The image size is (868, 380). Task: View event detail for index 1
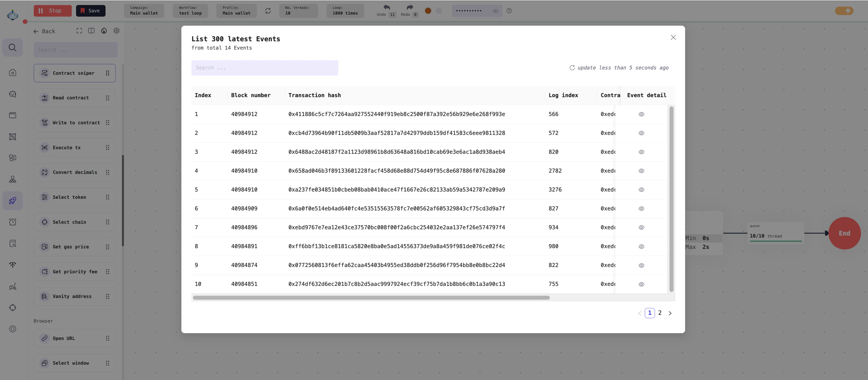(x=641, y=114)
